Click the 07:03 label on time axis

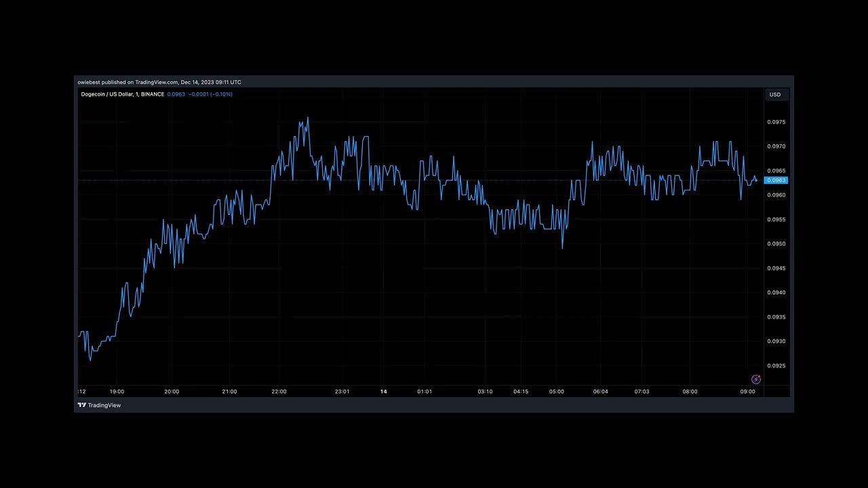pyautogui.click(x=642, y=392)
